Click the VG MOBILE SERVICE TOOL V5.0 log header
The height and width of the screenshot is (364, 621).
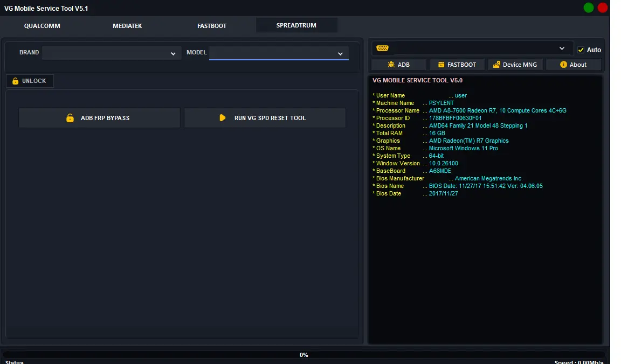coord(417,80)
